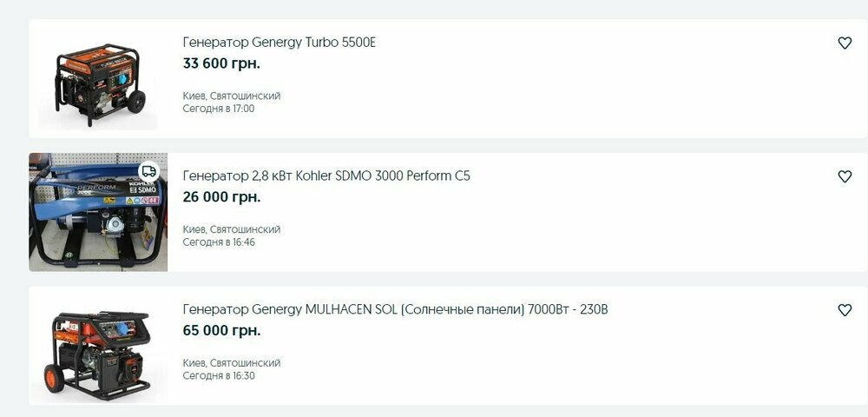The image size is (868, 417).
Task: Click the location text on the Turbo 5500E listing
Action: pos(231,96)
